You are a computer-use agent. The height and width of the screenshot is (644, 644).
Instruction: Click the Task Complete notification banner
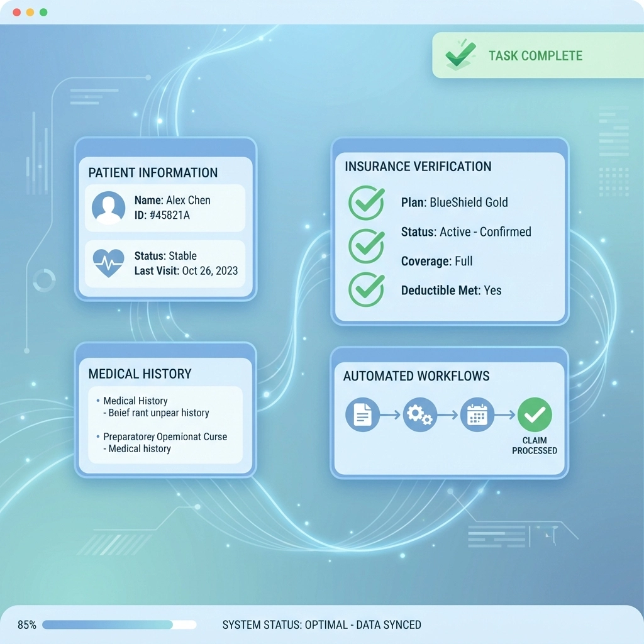(535, 55)
